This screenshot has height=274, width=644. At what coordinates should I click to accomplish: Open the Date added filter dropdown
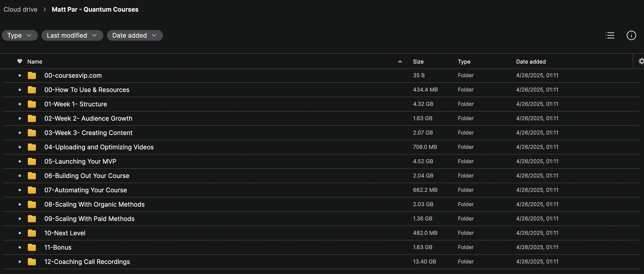(135, 35)
